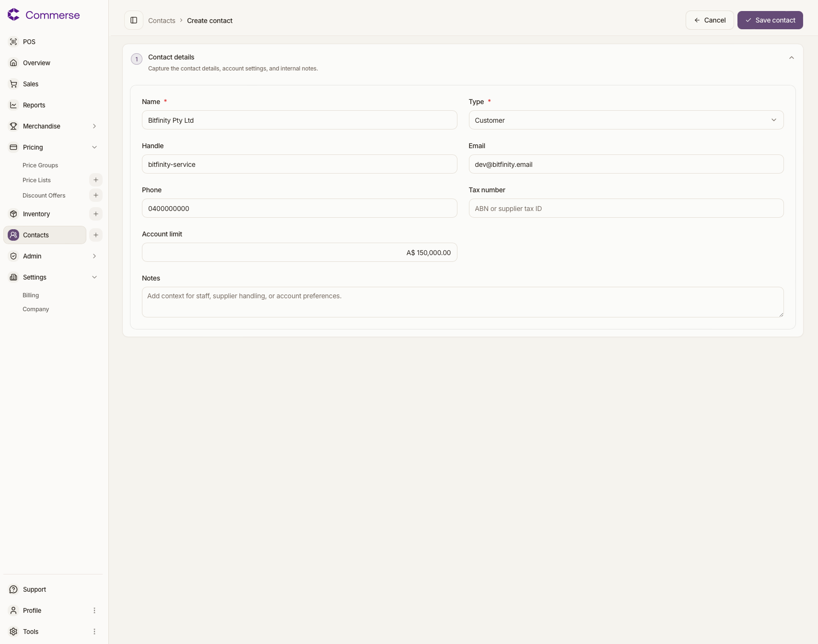The image size is (818, 644).
Task: Open POS barcode icon in sidebar
Action: pos(13,42)
